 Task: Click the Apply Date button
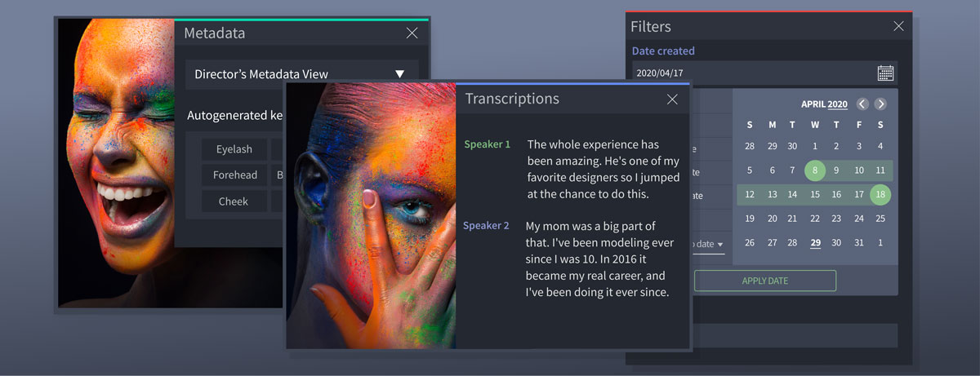coord(765,281)
